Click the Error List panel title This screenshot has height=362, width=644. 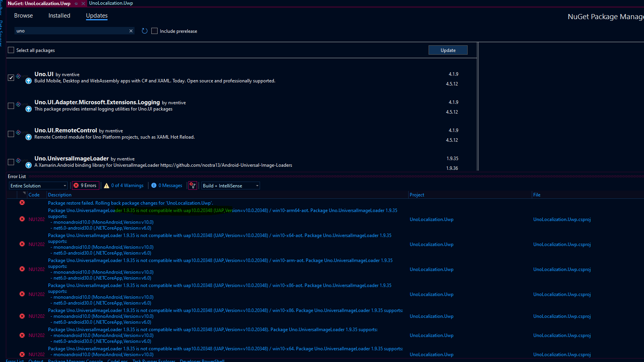[x=17, y=177]
